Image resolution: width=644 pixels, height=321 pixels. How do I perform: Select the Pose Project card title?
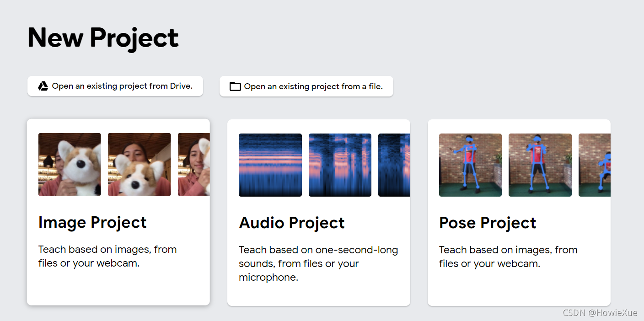coord(488,223)
